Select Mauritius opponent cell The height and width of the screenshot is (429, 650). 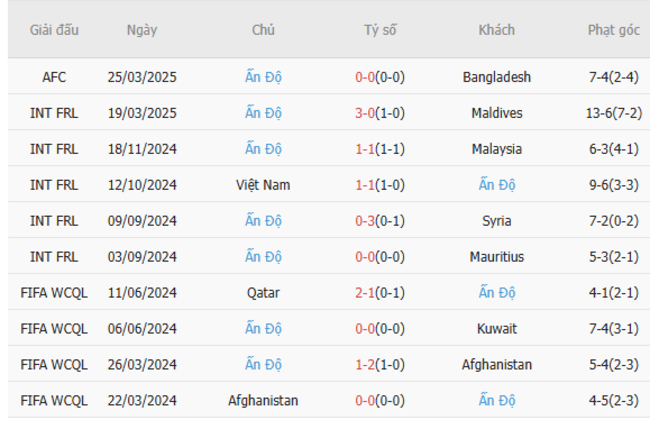(x=497, y=257)
